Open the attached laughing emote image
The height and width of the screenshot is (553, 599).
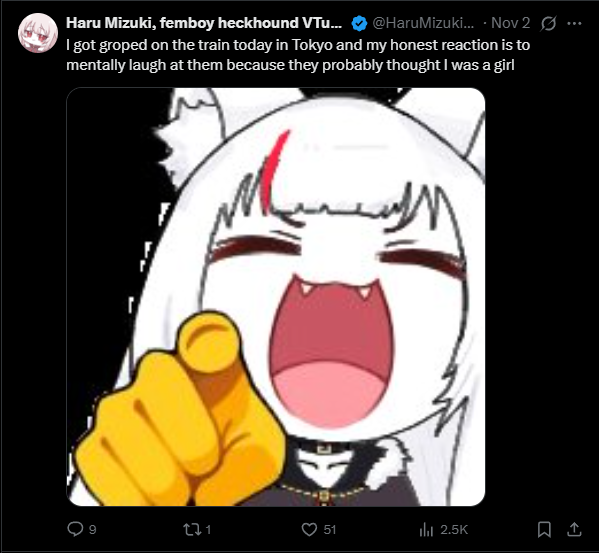[x=276, y=297]
